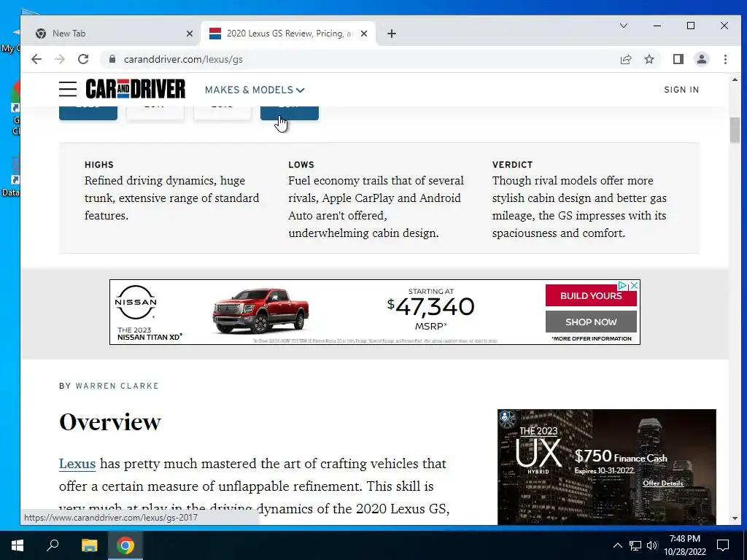Click the Lexus UX Hybrid ad image
Screen dimensions: 747x560
point(606,467)
